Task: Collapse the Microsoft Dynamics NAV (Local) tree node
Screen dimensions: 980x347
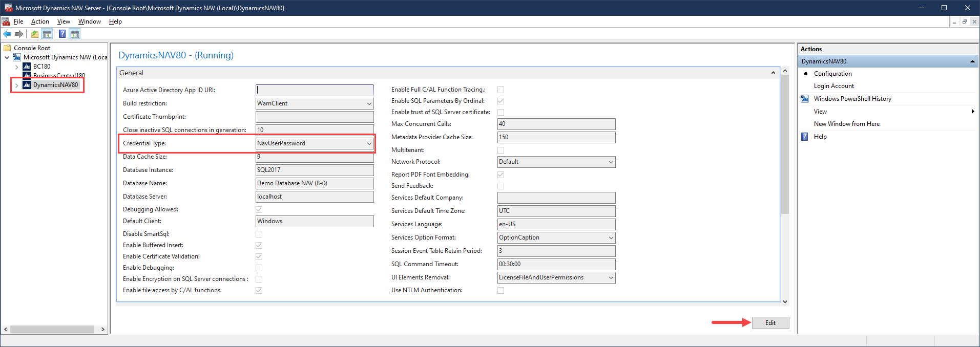Action: (x=7, y=57)
